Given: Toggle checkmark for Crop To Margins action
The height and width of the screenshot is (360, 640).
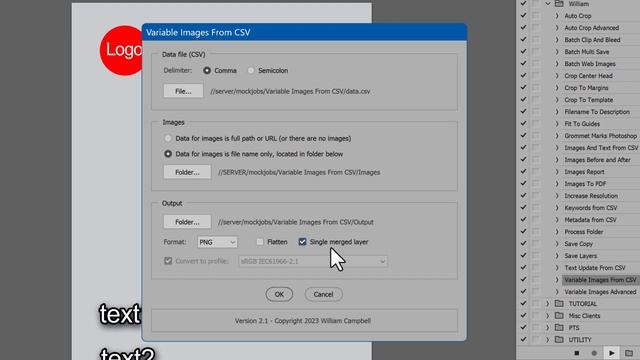Looking at the screenshot, I should point(523,88).
